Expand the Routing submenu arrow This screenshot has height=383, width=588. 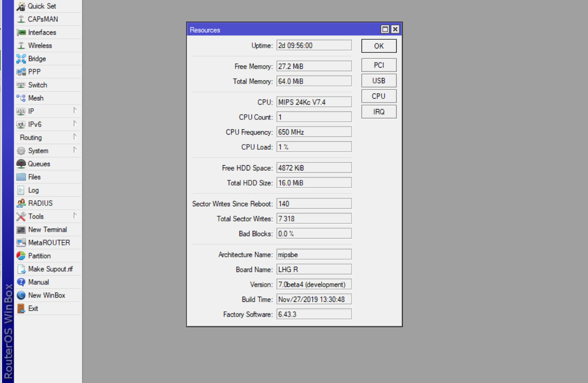(x=75, y=137)
